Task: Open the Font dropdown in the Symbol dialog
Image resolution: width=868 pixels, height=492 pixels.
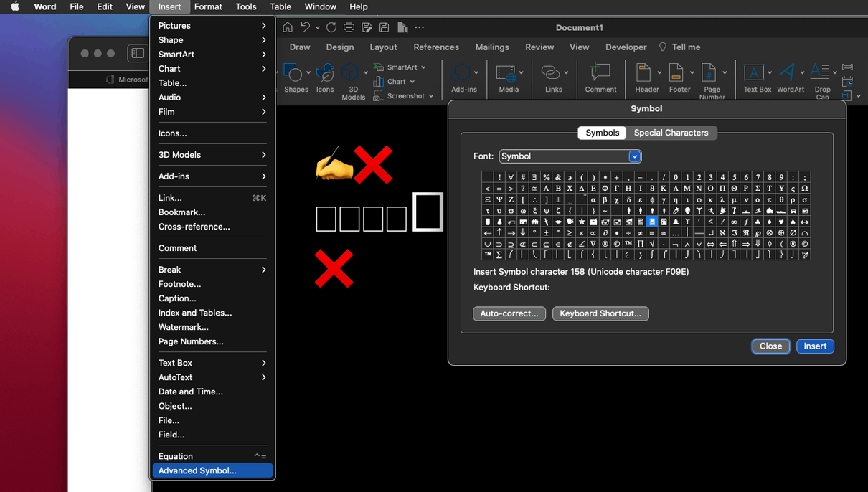Action: tap(634, 156)
